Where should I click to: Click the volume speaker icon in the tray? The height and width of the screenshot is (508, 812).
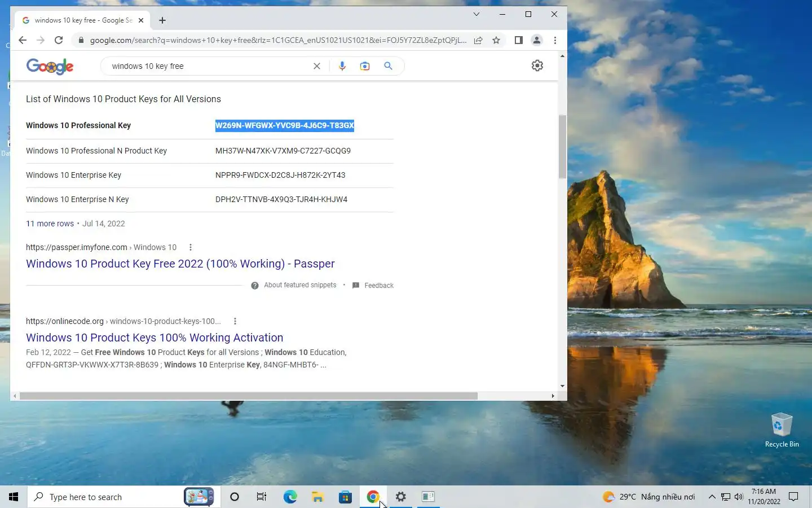point(739,497)
